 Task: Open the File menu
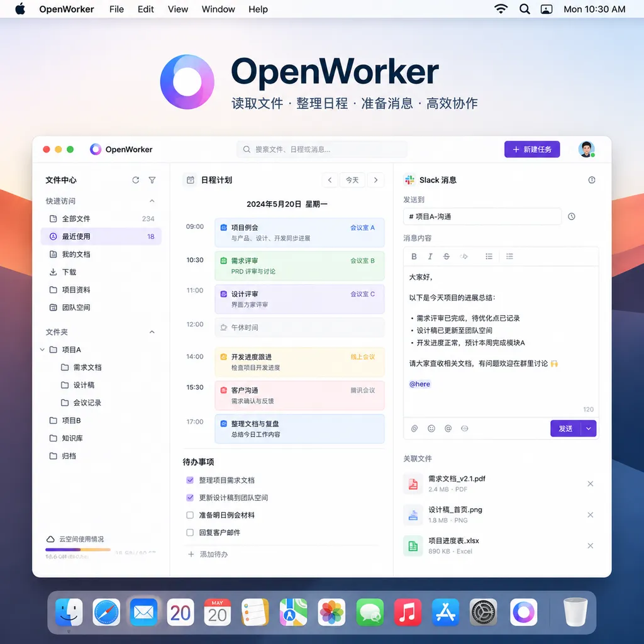pyautogui.click(x=116, y=9)
